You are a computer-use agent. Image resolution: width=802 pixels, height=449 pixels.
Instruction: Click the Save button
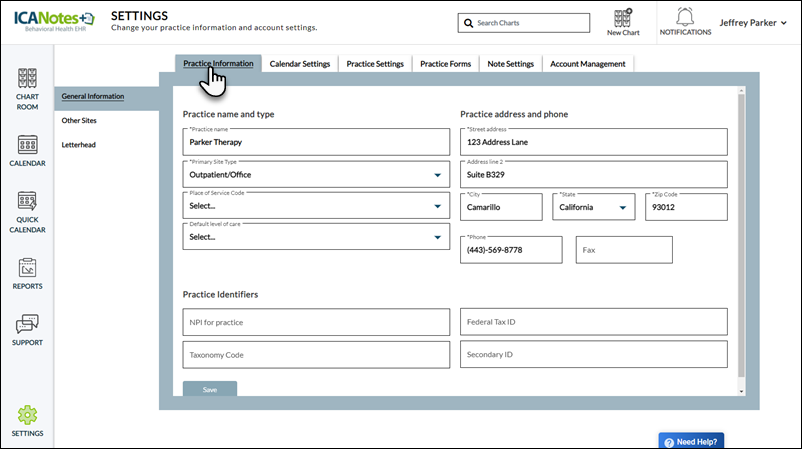coord(210,389)
